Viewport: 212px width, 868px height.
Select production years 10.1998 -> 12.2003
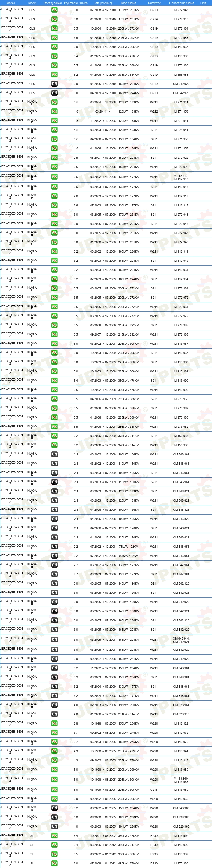click(x=103, y=770)
